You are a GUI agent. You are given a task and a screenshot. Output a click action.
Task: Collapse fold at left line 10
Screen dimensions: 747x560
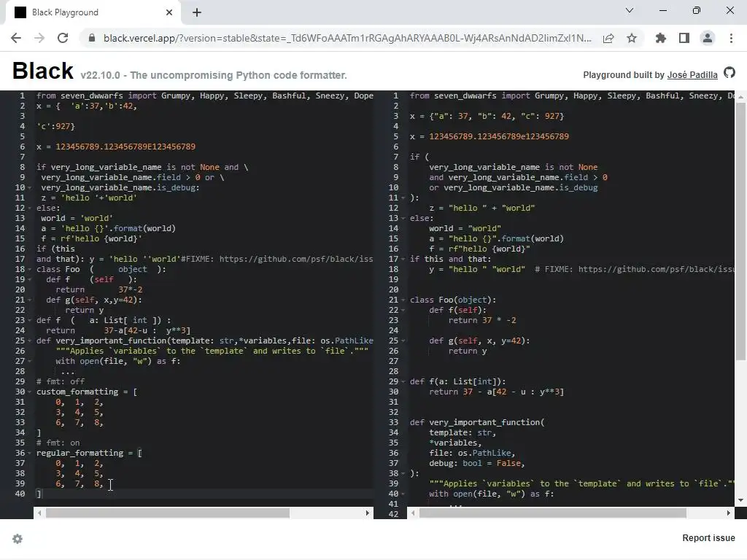[29, 187]
